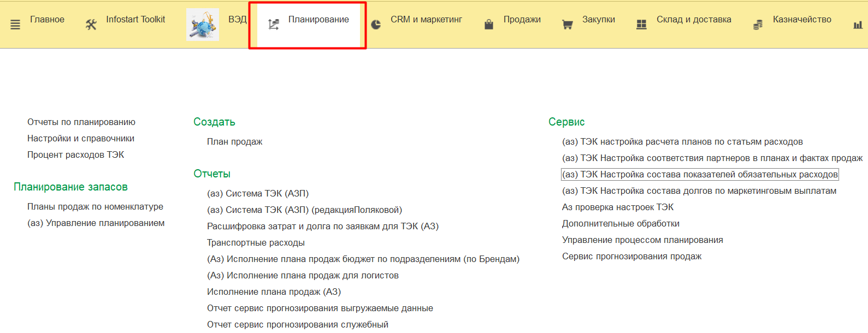
Task: Click the coins Казначейство icon
Action: 758,25
